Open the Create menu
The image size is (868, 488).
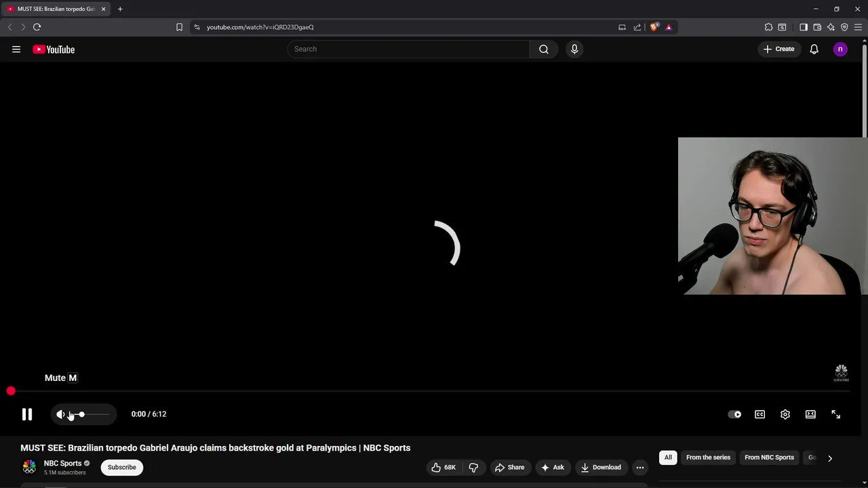(x=778, y=49)
